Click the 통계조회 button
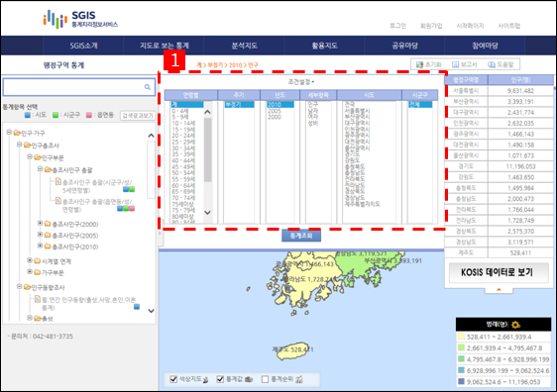The height and width of the screenshot is (392, 557). (301, 236)
